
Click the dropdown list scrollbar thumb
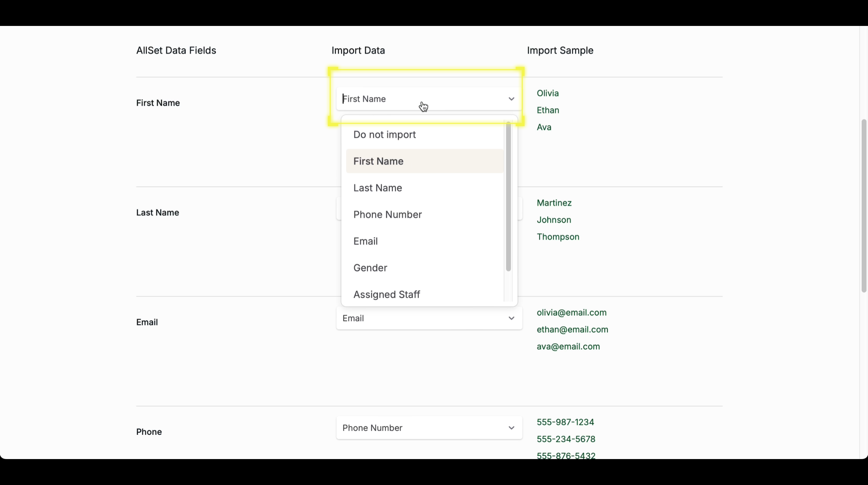point(508,197)
